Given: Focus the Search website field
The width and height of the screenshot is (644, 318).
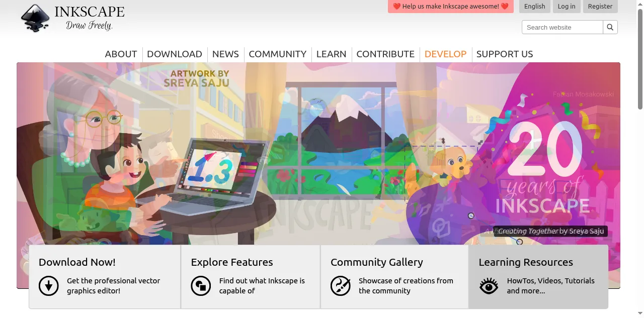Looking at the screenshot, I should click(562, 27).
